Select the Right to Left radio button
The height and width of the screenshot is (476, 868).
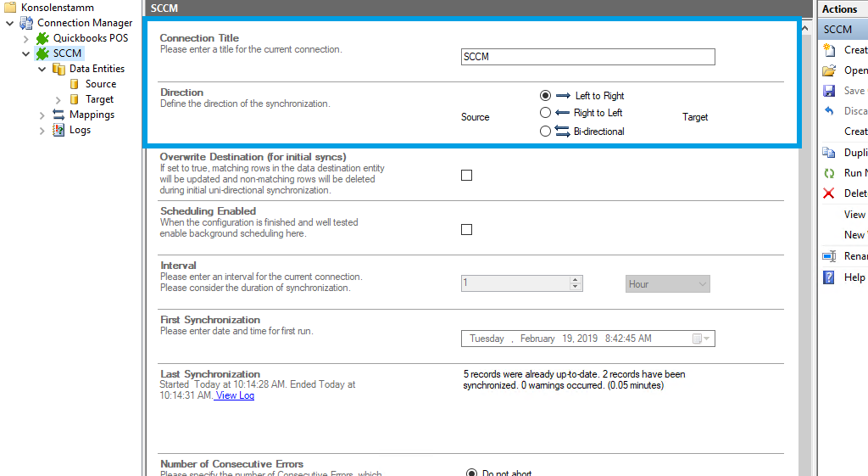(546, 113)
